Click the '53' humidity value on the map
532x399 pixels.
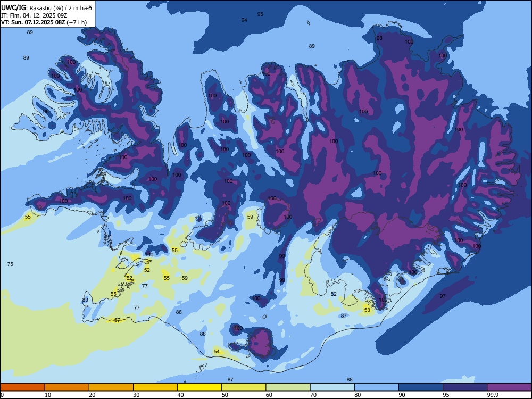point(367,310)
